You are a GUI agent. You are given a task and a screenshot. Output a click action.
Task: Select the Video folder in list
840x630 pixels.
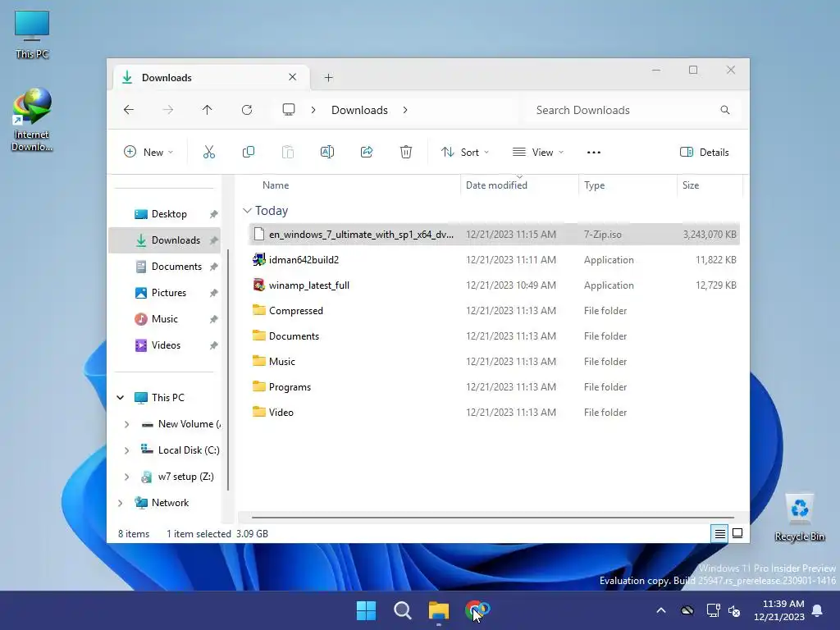[494, 413]
